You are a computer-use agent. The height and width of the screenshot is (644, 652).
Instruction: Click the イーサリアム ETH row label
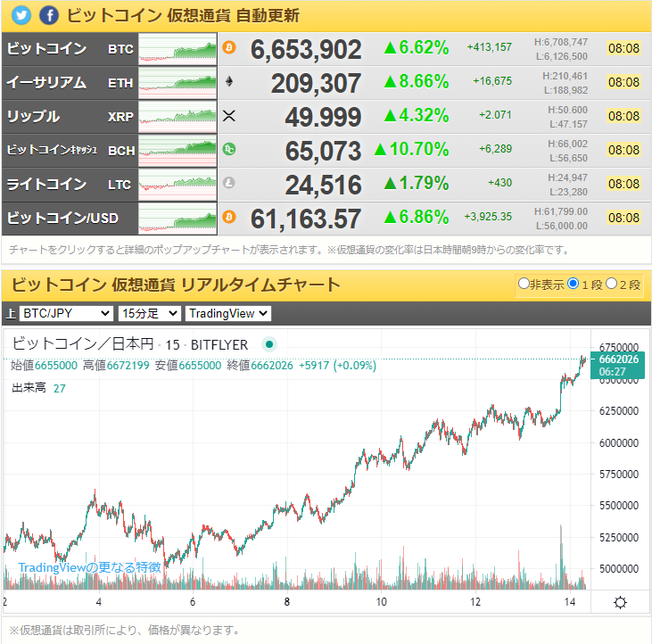(x=70, y=83)
